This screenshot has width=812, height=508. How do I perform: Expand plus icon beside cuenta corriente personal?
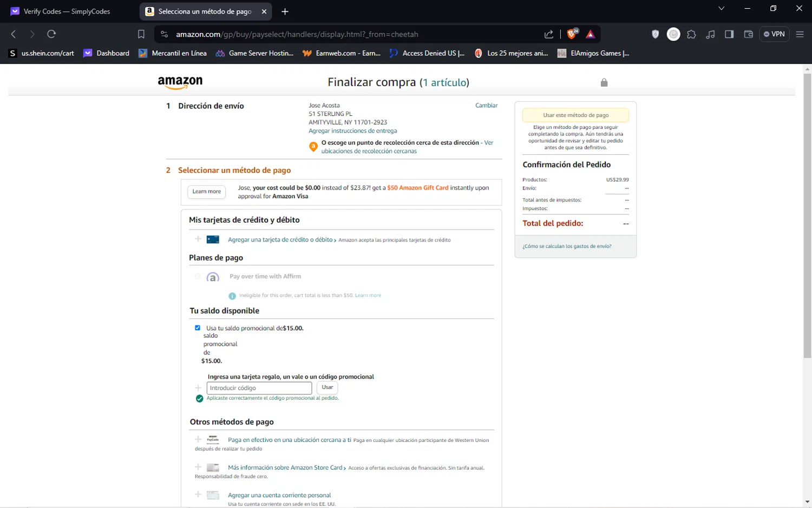point(198,494)
